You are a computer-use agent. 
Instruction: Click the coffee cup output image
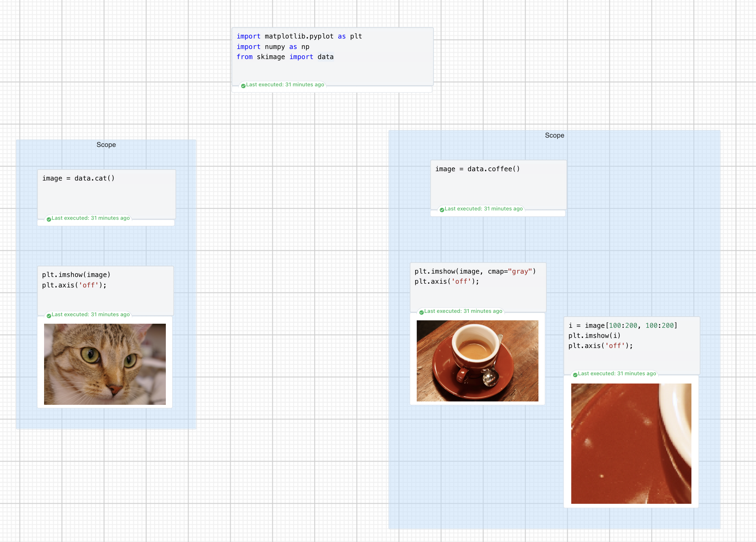(x=477, y=361)
